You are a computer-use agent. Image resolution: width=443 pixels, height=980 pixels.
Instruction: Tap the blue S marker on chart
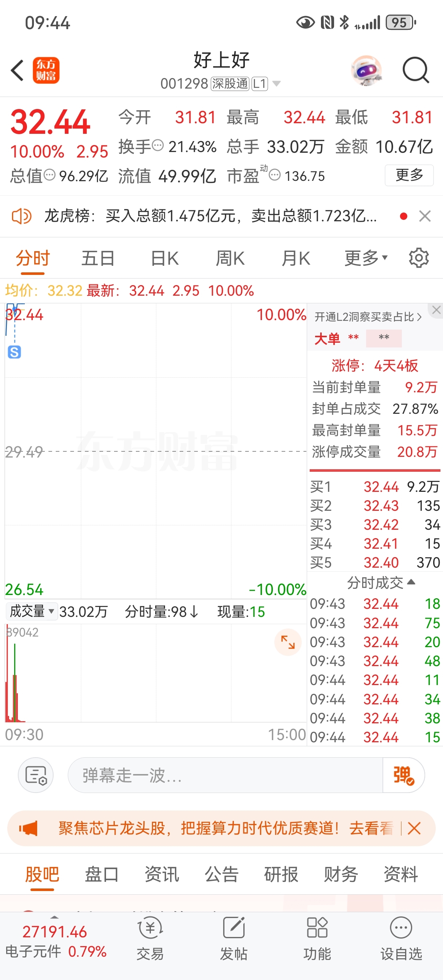[x=15, y=352]
